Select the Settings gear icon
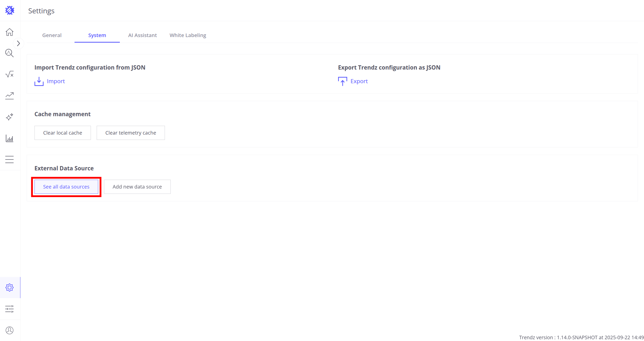Screen dimensions: 644x341 click(10, 288)
